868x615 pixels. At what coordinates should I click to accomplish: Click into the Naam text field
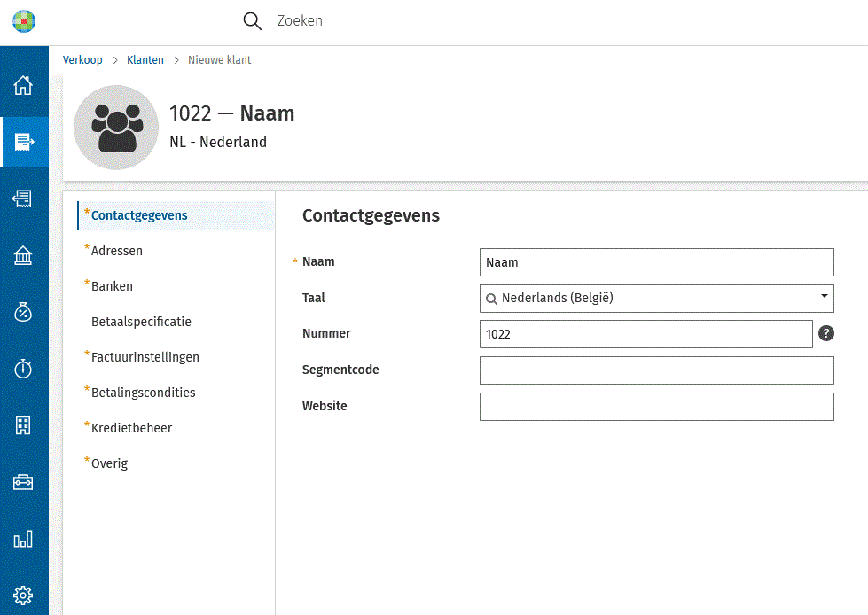656,262
